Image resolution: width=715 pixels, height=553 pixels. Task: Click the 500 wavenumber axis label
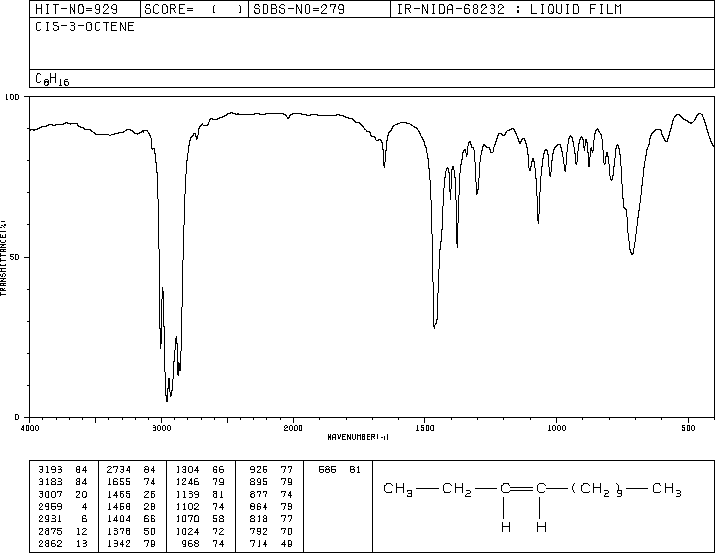click(x=688, y=428)
